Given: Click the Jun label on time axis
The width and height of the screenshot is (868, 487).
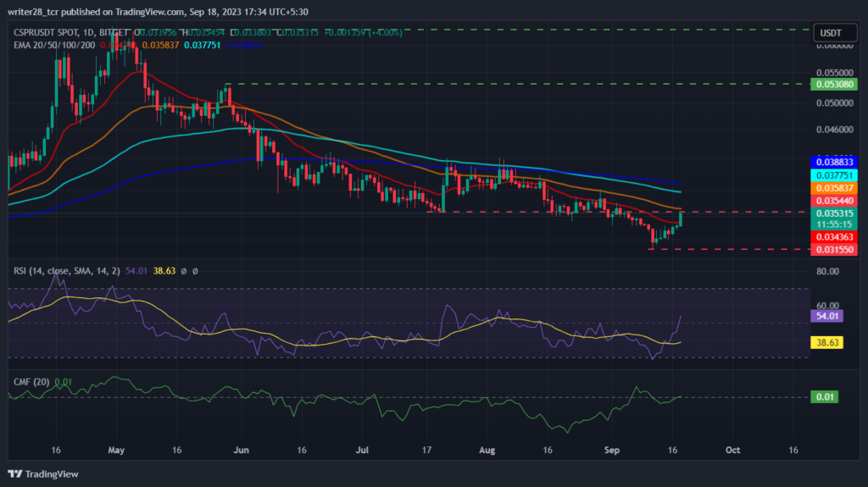Looking at the screenshot, I should tap(241, 450).
